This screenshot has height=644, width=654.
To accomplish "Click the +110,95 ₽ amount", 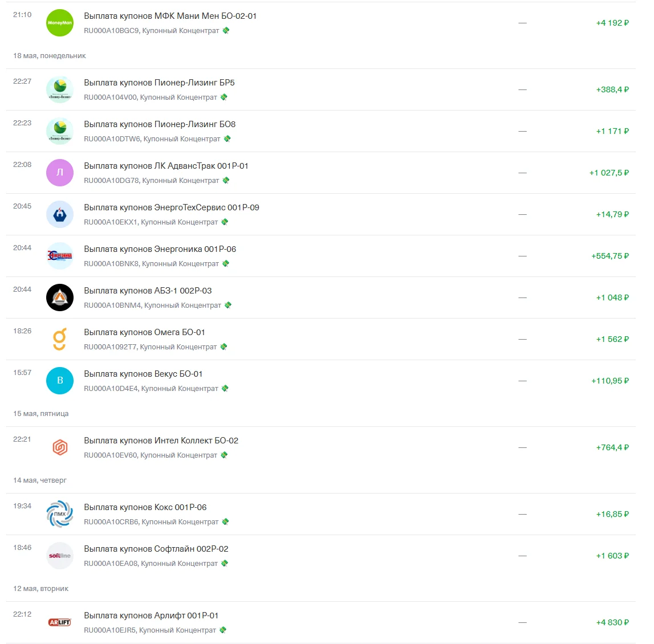I will tap(610, 381).
